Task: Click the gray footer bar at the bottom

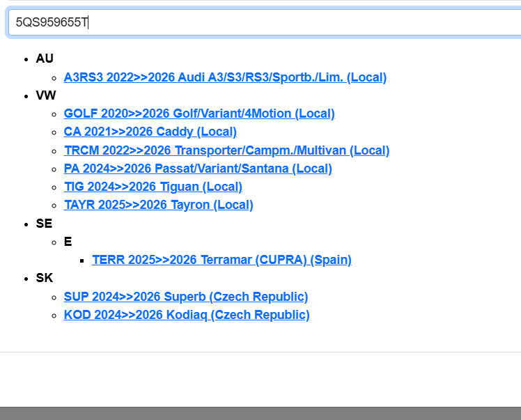Action: [260, 413]
